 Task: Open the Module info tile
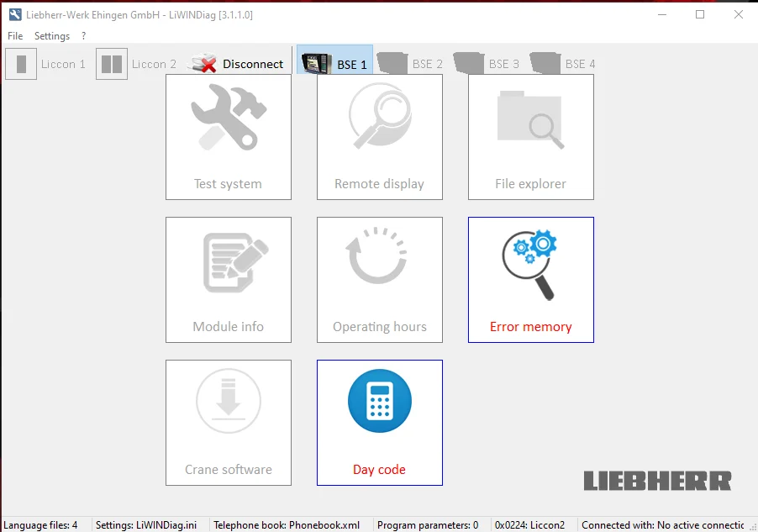pyautogui.click(x=229, y=280)
